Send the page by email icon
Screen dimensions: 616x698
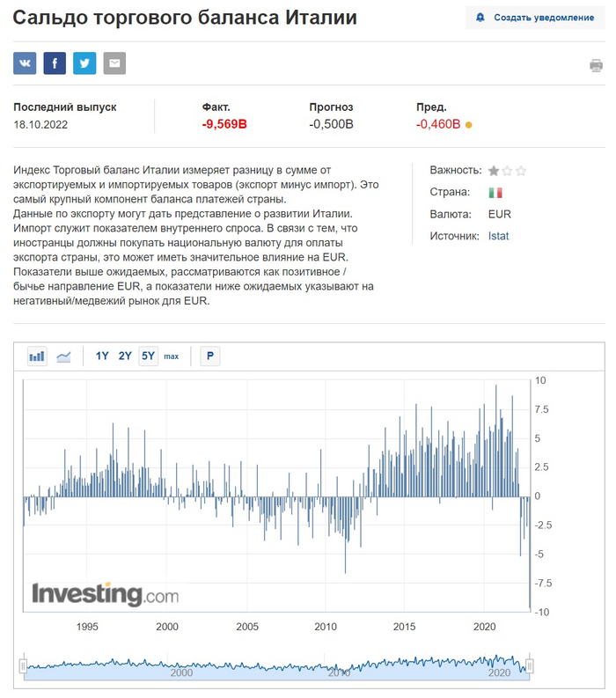pyautogui.click(x=114, y=63)
